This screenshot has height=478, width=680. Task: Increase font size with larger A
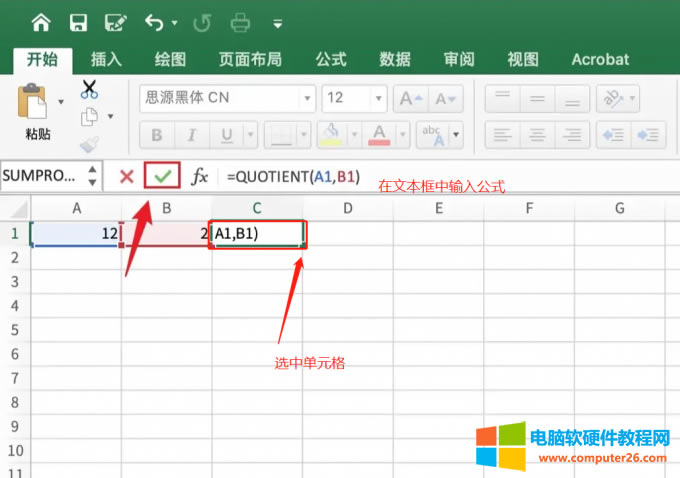point(411,99)
